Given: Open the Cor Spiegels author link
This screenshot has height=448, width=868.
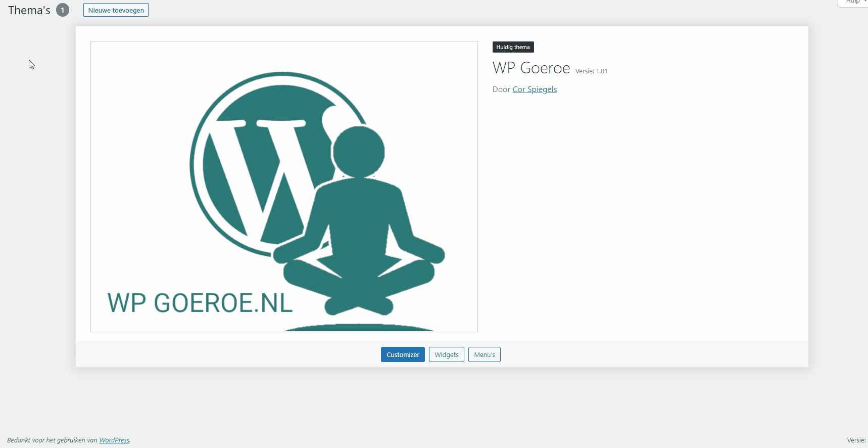Looking at the screenshot, I should coord(534,89).
